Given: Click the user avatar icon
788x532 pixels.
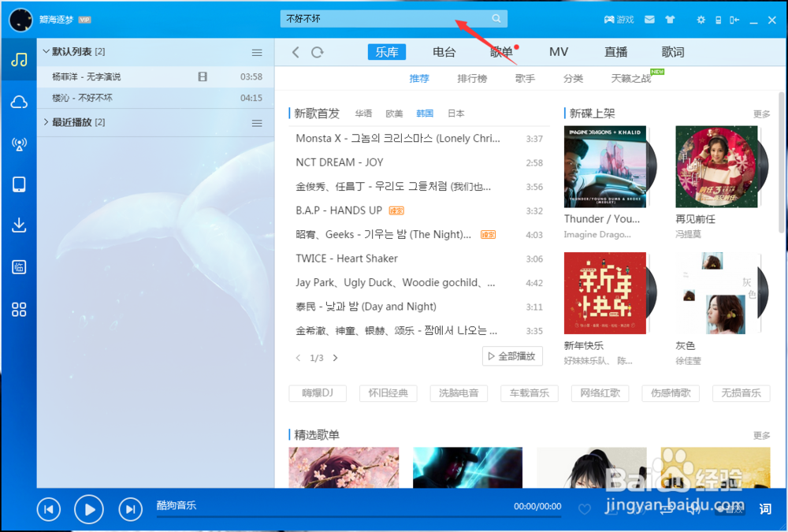Looking at the screenshot, I should (20, 20).
